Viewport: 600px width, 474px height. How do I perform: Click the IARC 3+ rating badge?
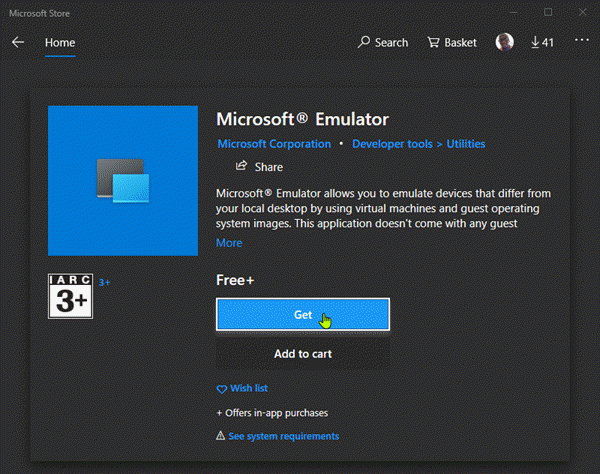[x=70, y=297]
